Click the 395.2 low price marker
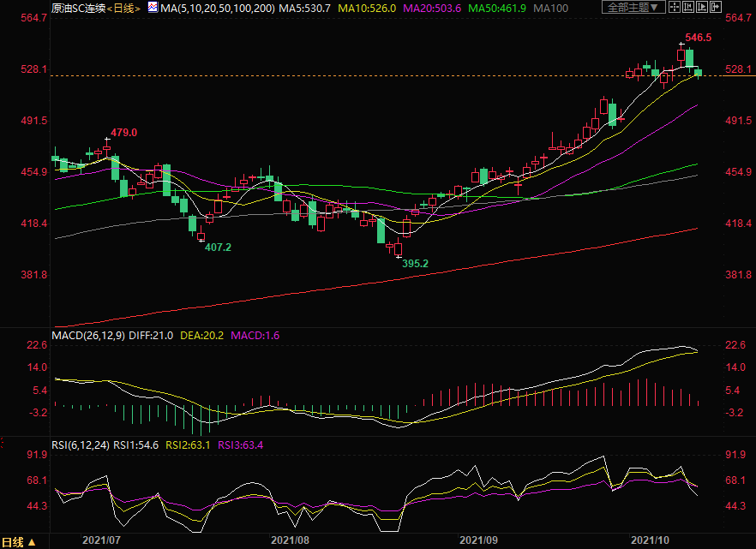This screenshot has width=756, height=549. [415, 263]
